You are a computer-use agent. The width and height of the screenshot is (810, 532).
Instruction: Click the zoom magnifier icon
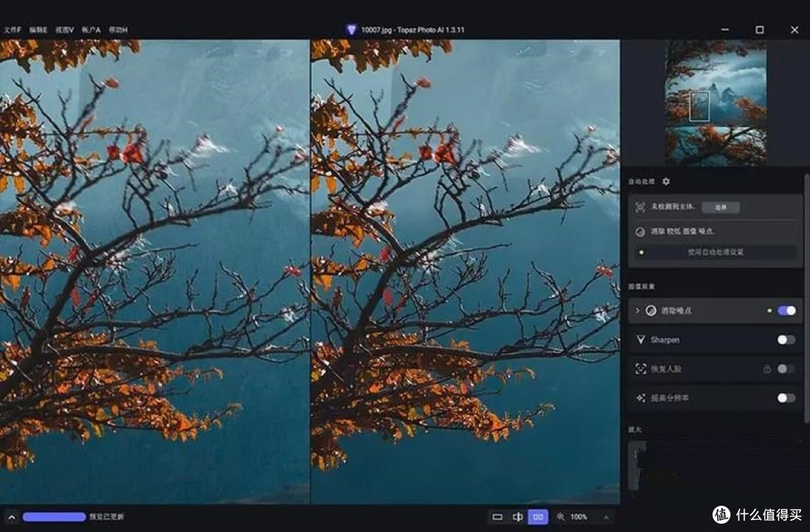[560, 517]
